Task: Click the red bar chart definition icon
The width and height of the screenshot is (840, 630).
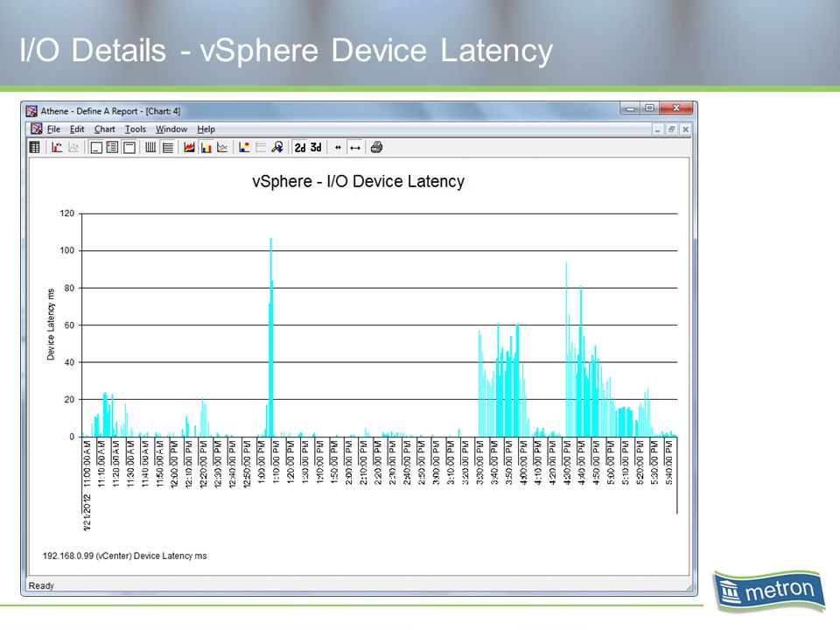Action: (57, 147)
